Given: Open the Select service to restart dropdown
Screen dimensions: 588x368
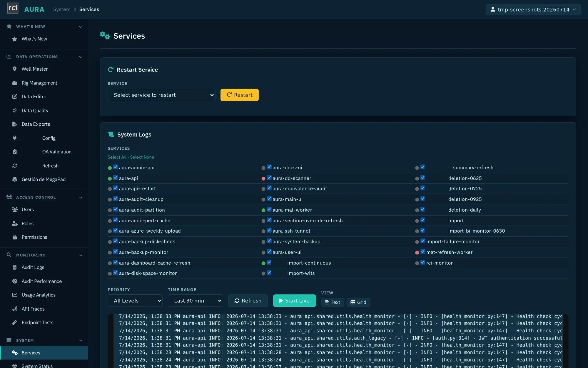Looking at the screenshot, I should pos(161,95).
